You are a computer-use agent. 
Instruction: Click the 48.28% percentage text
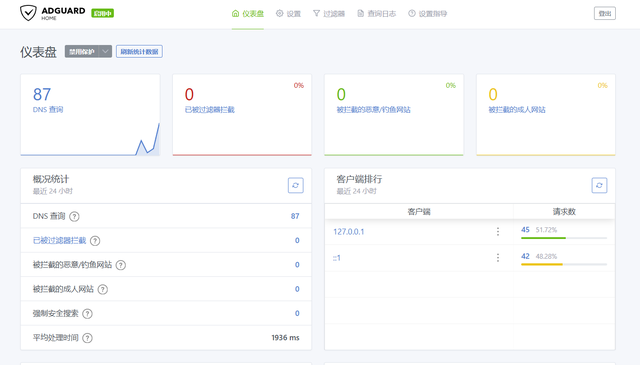tap(546, 256)
